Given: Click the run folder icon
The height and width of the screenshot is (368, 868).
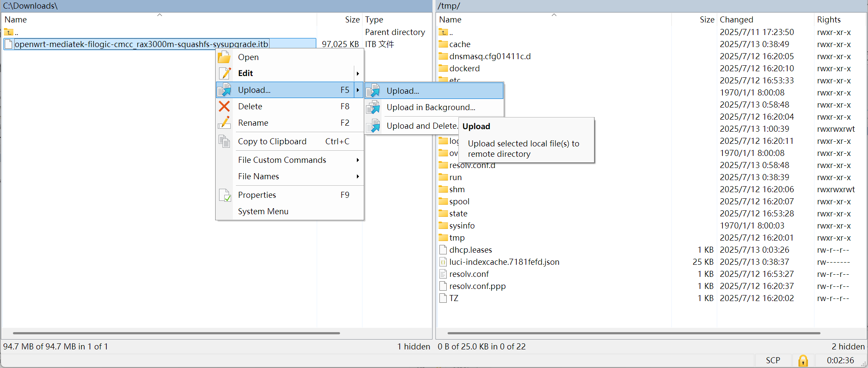Looking at the screenshot, I should coord(443,177).
